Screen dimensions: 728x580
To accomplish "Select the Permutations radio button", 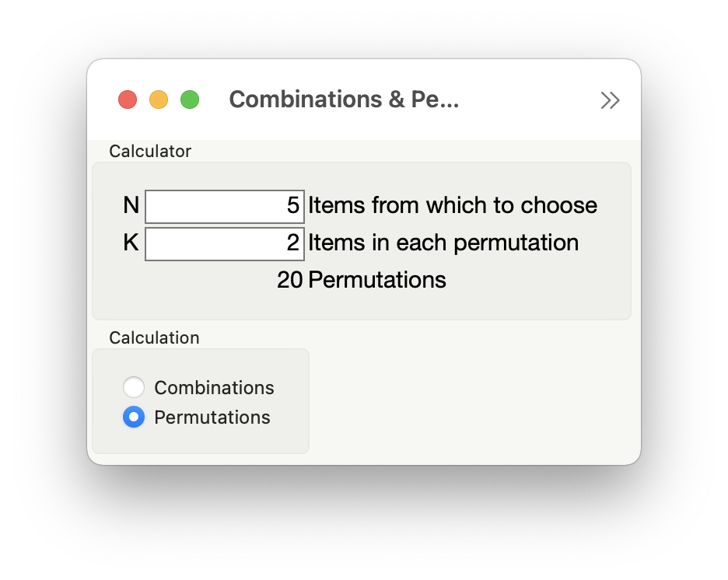I will tap(134, 417).
